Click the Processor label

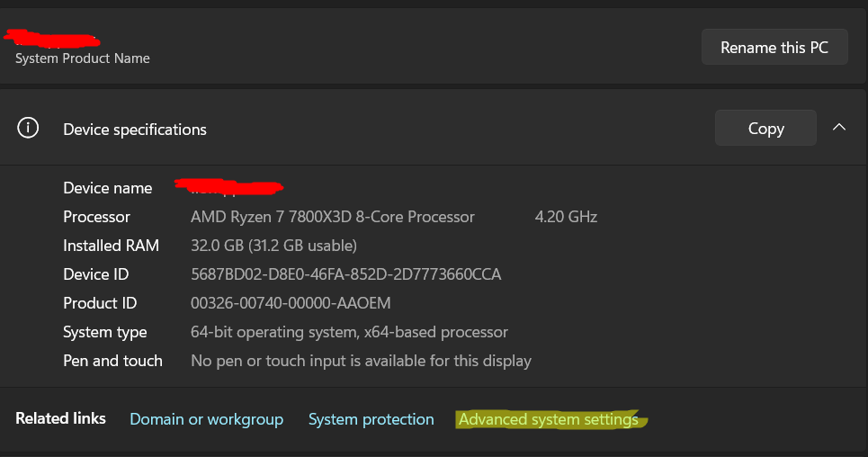[96, 217]
